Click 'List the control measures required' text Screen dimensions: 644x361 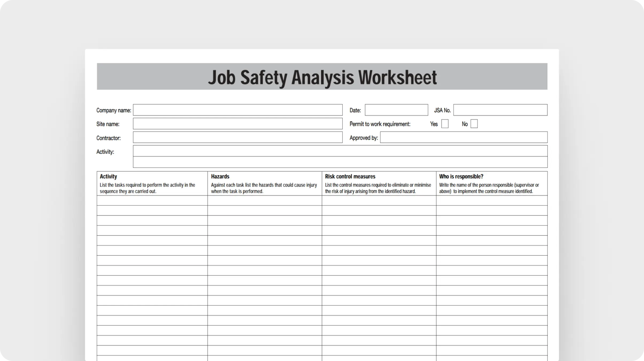pyautogui.click(x=378, y=188)
